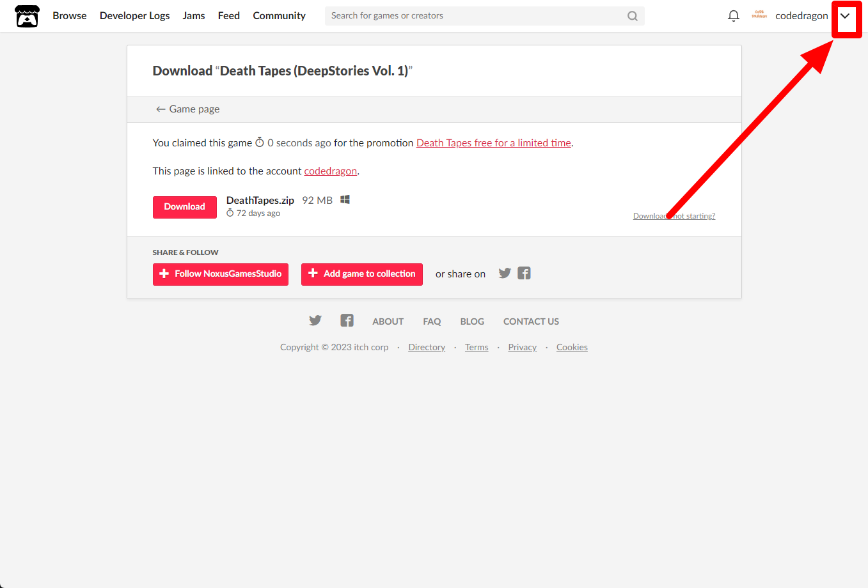Click the Windows platform icon beside 92 MB
The width and height of the screenshot is (868, 588).
(x=345, y=199)
